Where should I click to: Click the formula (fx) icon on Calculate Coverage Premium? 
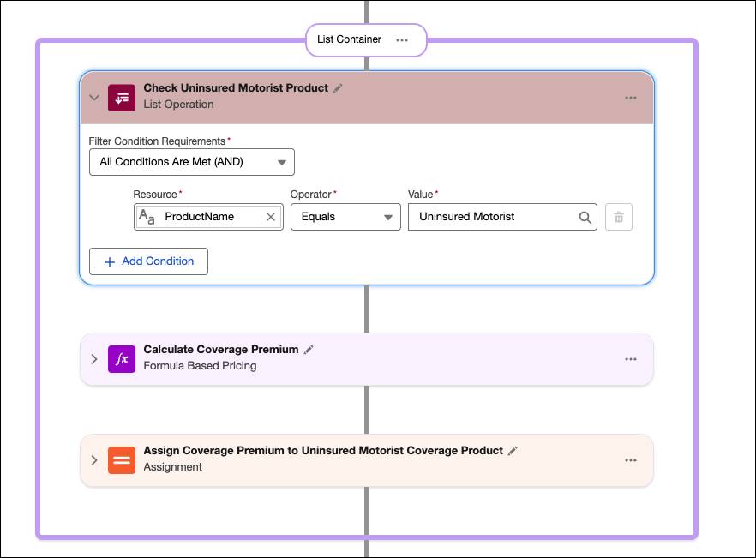pyautogui.click(x=121, y=359)
